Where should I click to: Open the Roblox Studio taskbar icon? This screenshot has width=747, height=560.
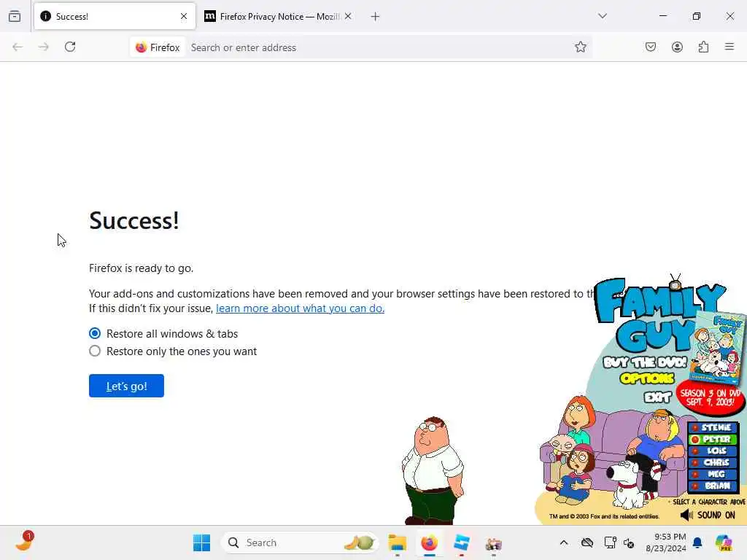tap(461, 542)
